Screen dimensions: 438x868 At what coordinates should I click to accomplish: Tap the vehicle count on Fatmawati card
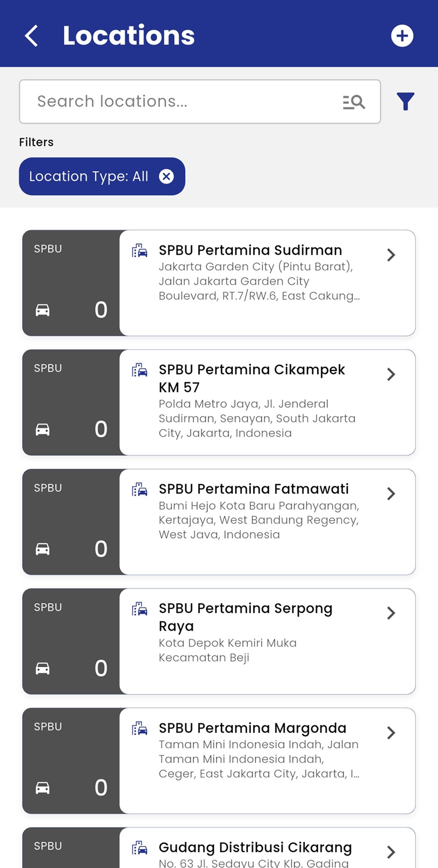[101, 549]
